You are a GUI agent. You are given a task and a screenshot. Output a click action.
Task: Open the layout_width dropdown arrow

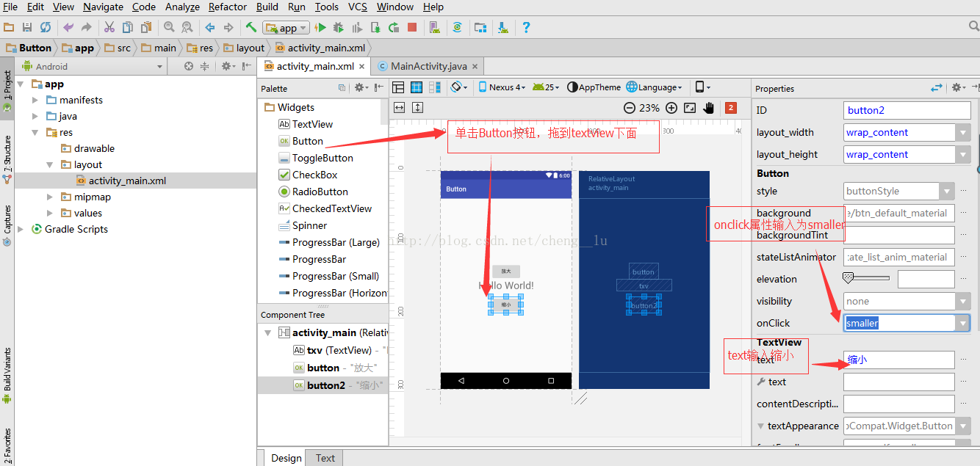pos(964,133)
